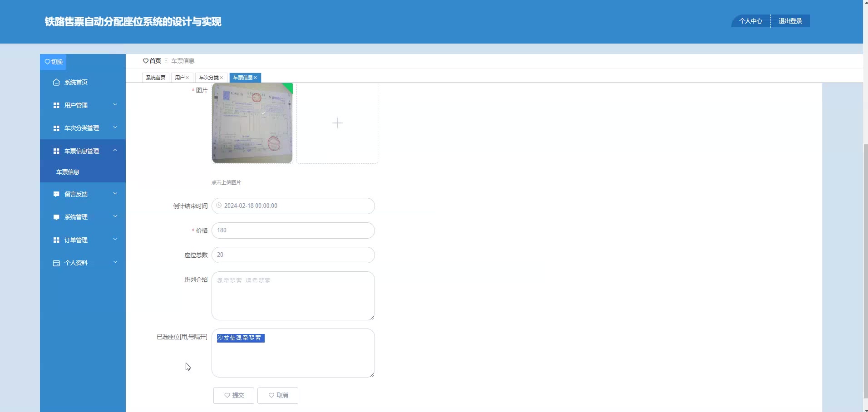Expand the 车次分类管理 chevron

[115, 128]
